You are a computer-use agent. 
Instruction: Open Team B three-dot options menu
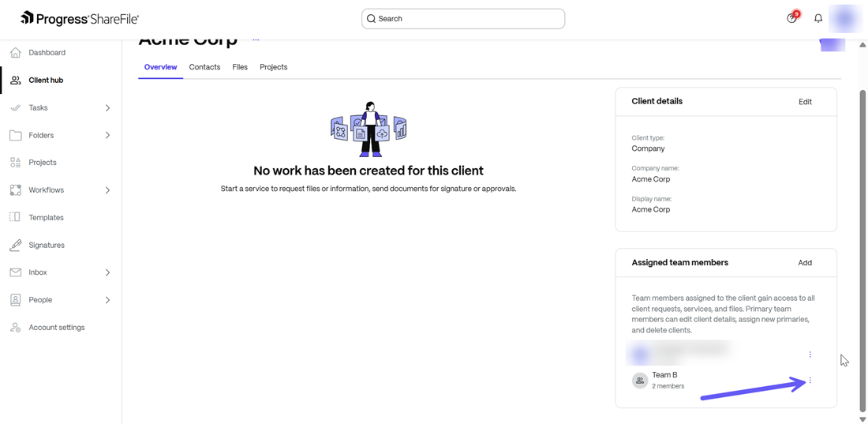[x=810, y=381]
